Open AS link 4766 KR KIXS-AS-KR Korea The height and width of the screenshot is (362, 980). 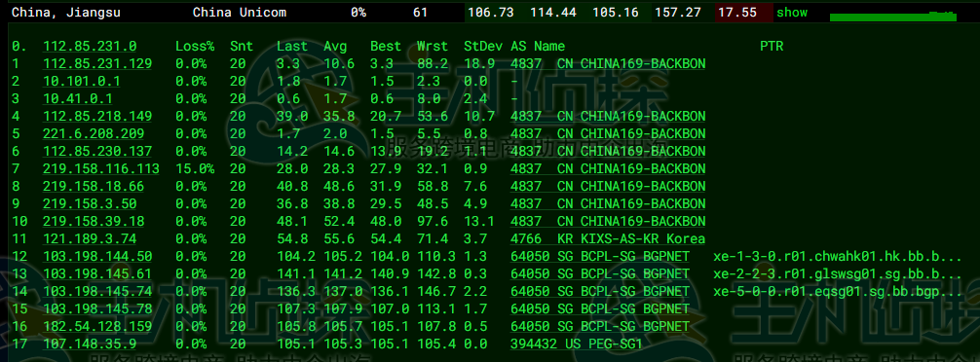pyautogui.click(x=608, y=238)
